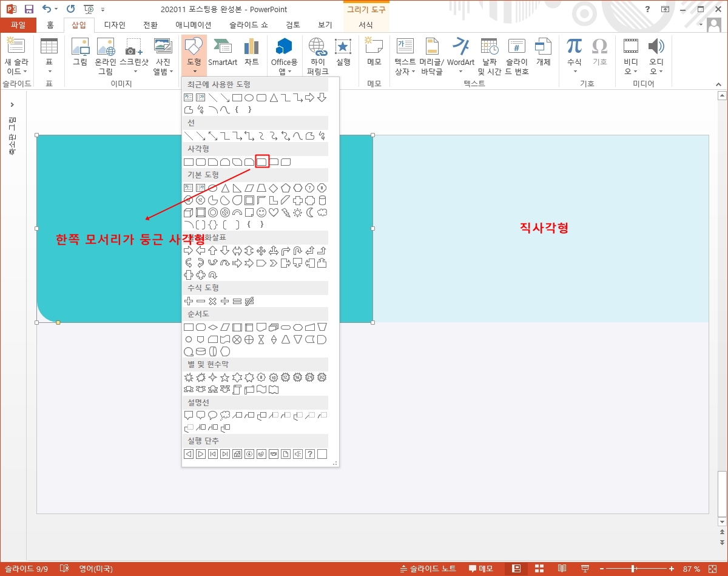Viewport: 728px width, 576px height.
Task: Select the No Symbol basic shape
Action: [225, 212]
